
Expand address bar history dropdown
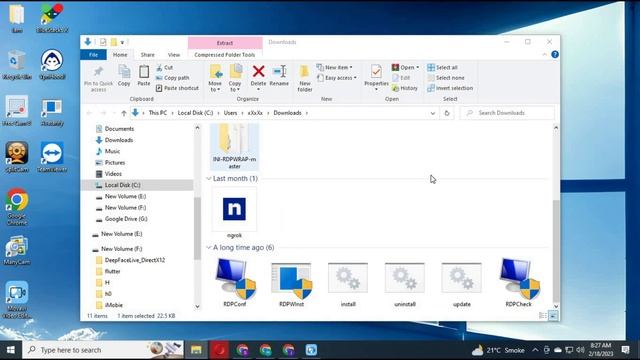point(433,113)
